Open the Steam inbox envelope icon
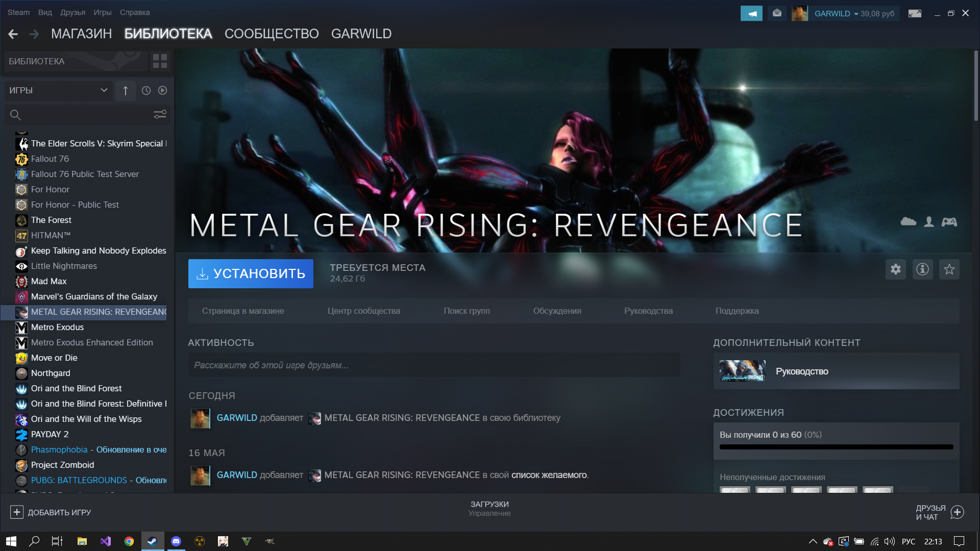The height and width of the screenshot is (551, 980). [777, 13]
